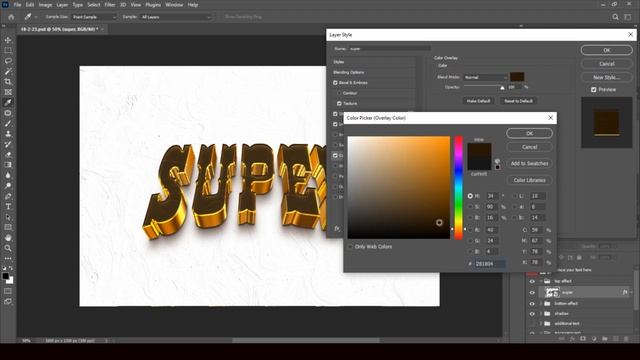Click Cancel in the Color Picker dialog

pyautogui.click(x=529, y=147)
